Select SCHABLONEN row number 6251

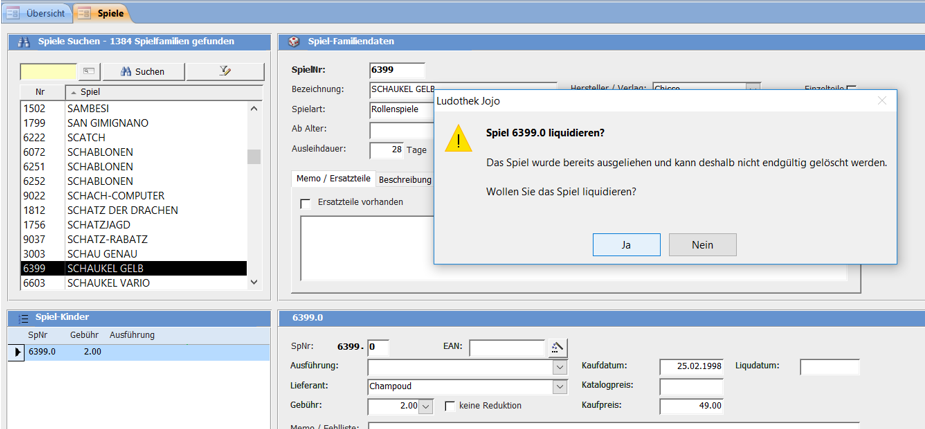pos(133,166)
